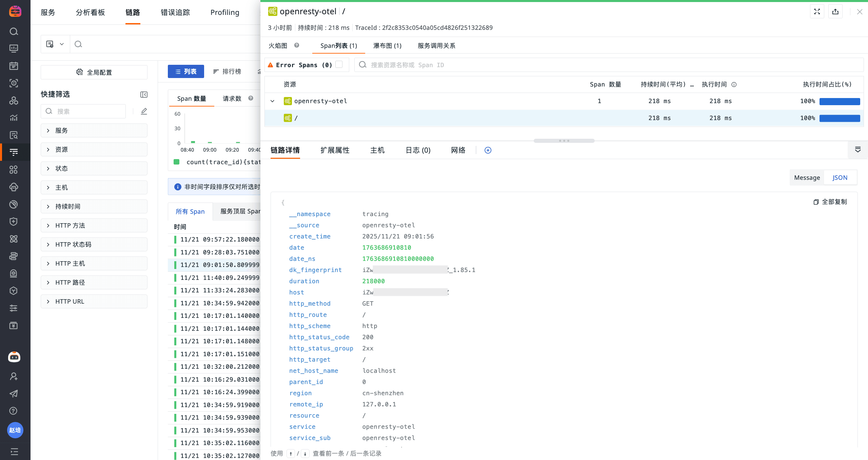This screenshot has height=460, width=868.
Task: Click the plus icon beside 网络 tab
Action: tap(488, 150)
